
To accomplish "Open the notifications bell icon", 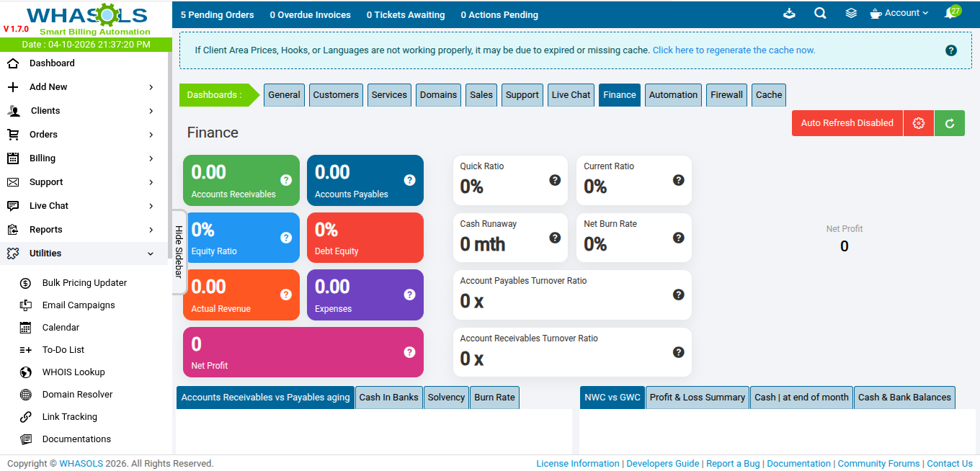I will [950, 14].
